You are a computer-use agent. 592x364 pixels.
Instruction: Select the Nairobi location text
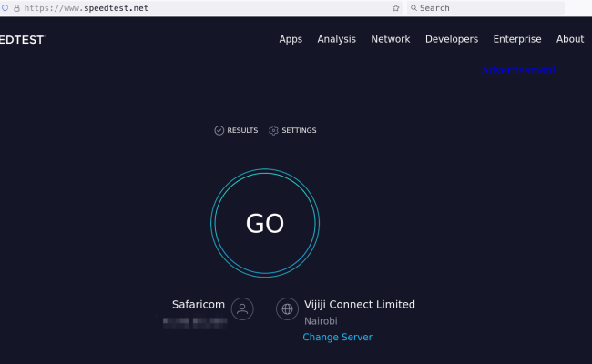pos(321,321)
